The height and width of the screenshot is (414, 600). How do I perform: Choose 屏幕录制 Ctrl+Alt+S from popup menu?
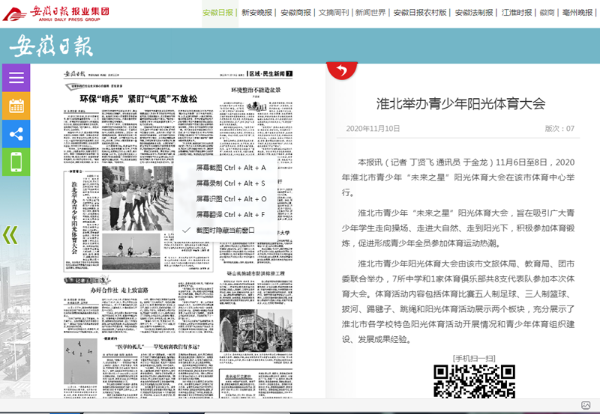point(231,183)
